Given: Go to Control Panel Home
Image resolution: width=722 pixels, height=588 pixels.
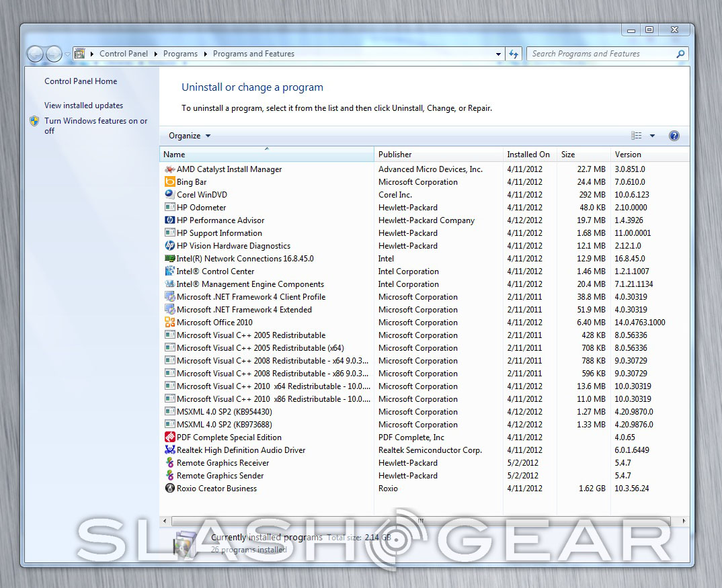Looking at the screenshot, I should 81,81.
